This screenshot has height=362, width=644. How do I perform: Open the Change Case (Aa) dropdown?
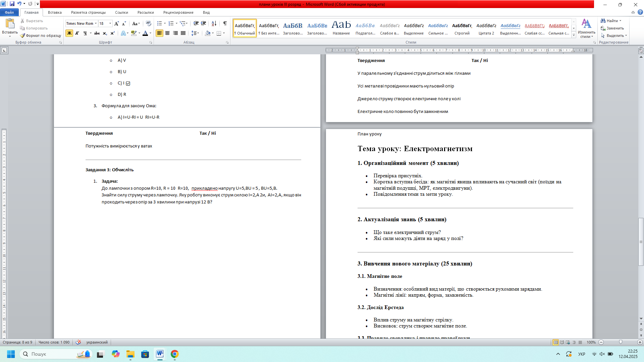tap(136, 23)
